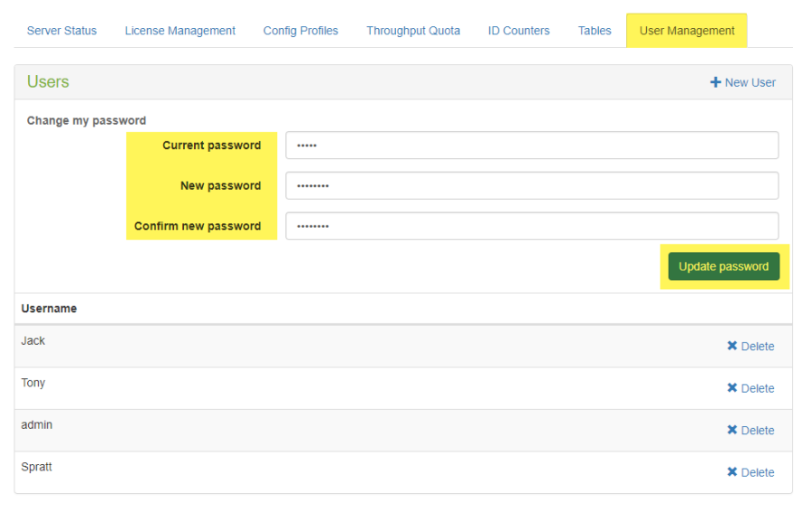Click the X delete icon for Tony
Viewport: 812px width, 512px height.
(733, 388)
